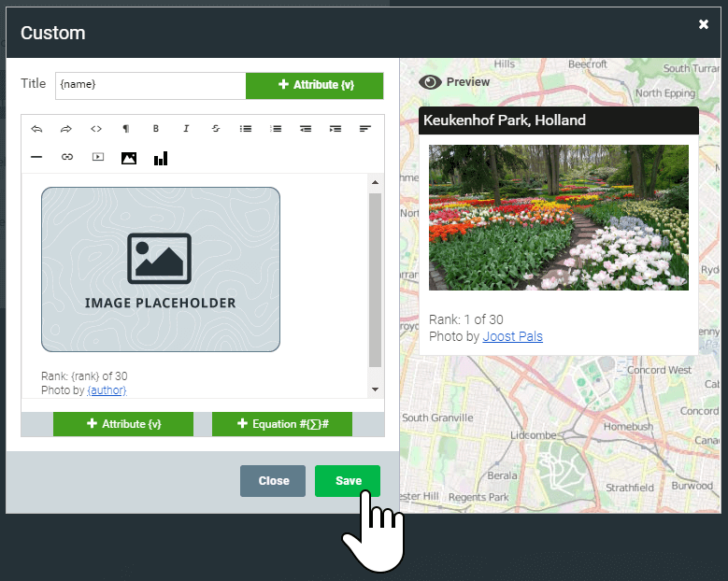The height and width of the screenshot is (581, 728).
Task: Insert a hyperlink using the link icon
Action: click(x=66, y=158)
